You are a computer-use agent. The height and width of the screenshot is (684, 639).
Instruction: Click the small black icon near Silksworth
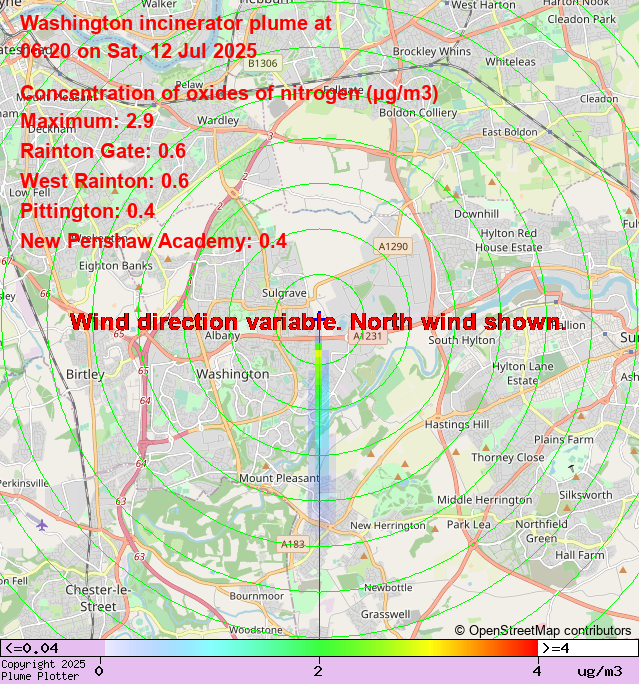571,468
